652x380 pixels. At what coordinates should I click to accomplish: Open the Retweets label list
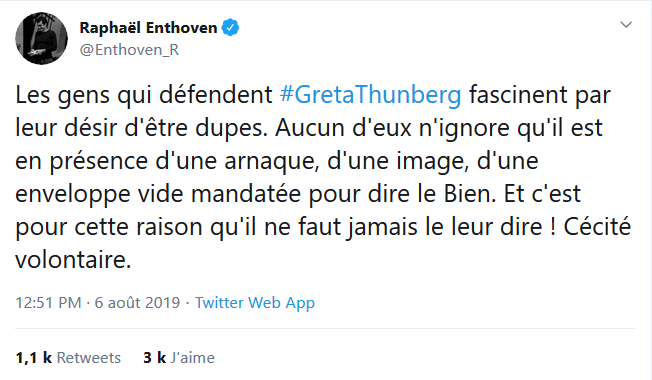pos(89,358)
